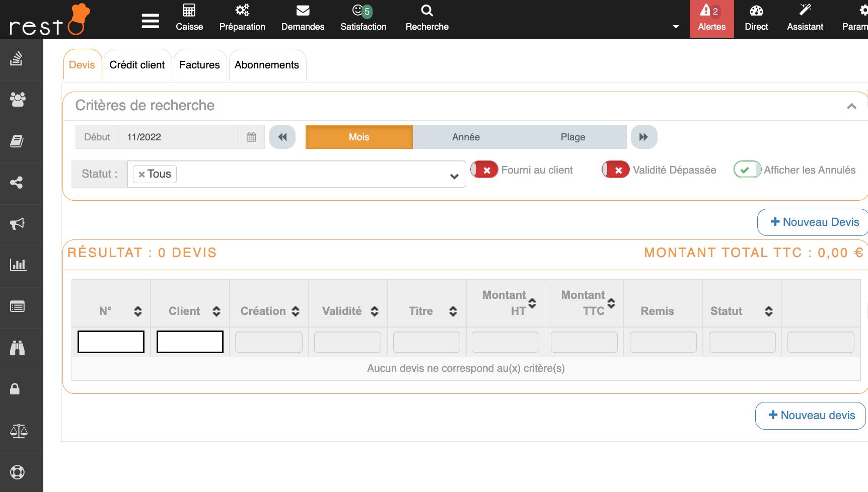Disable the Afficher les Annulés toggle

[747, 170]
